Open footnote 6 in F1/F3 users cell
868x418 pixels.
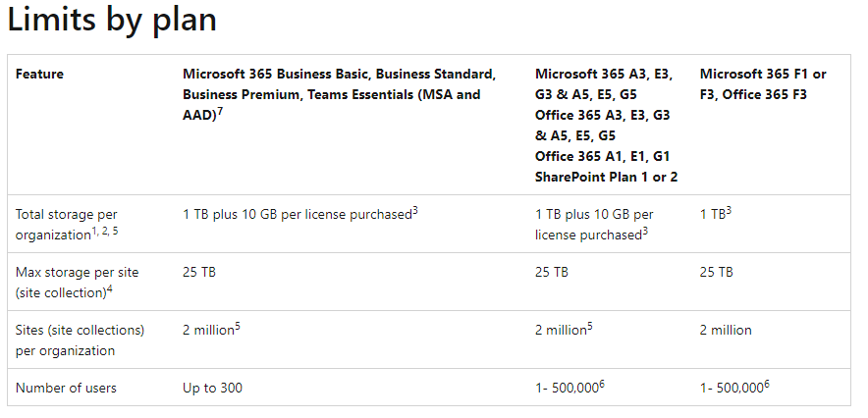pos(766,383)
